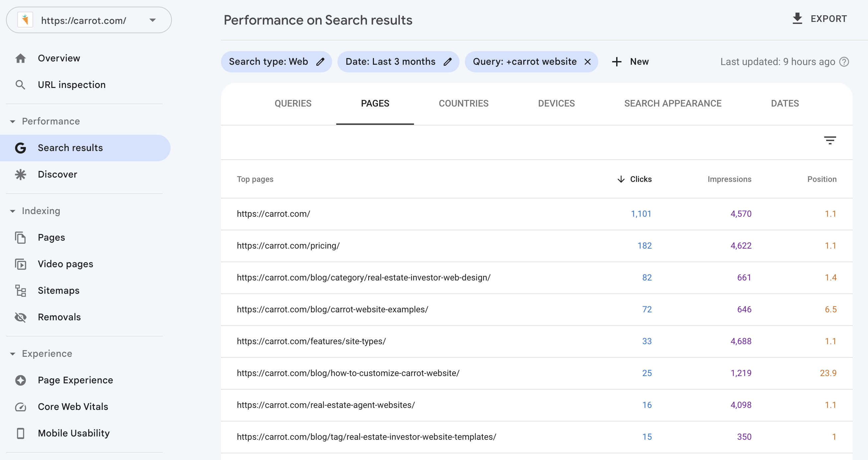Viewport: 868px width, 460px height.
Task: Open the real-estate-investor-web-design category row
Action: (x=537, y=278)
